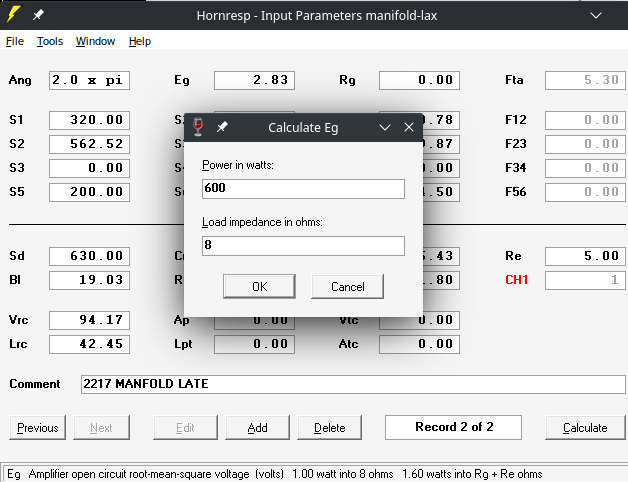Click the F56 field

coord(585,192)
